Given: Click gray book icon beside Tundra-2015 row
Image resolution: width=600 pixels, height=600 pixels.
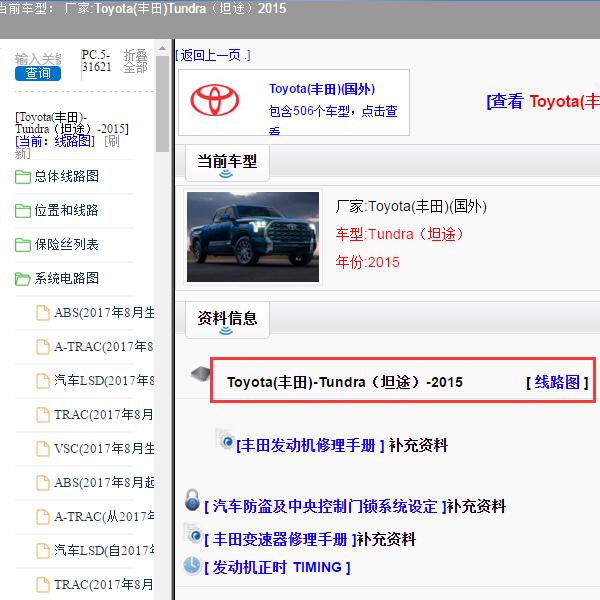Looking at the screenshot, I should (201, 373).
